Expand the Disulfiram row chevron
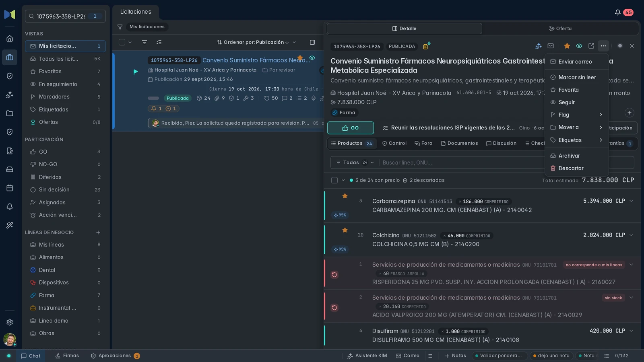The width and height of the screenshot is (644, 362). (x=631, y=331)
